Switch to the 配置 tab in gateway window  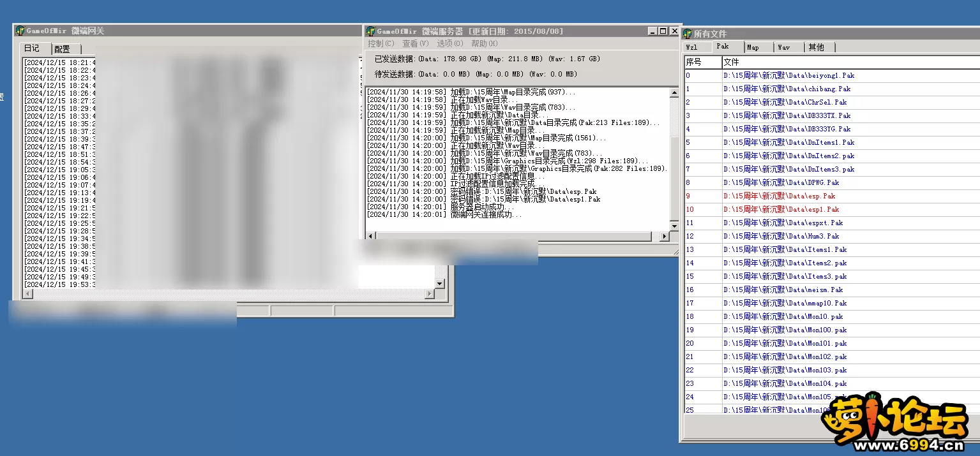click(65, 49)
